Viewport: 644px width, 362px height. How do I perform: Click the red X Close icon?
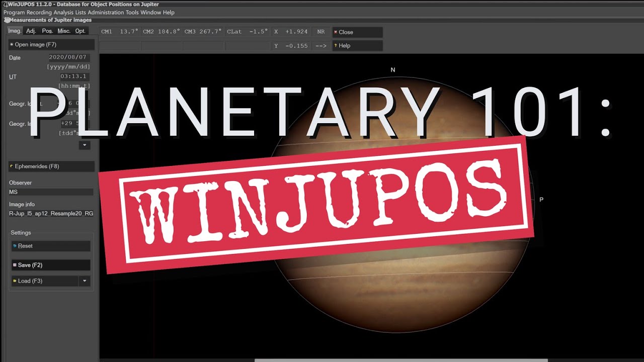pos(336,32)
